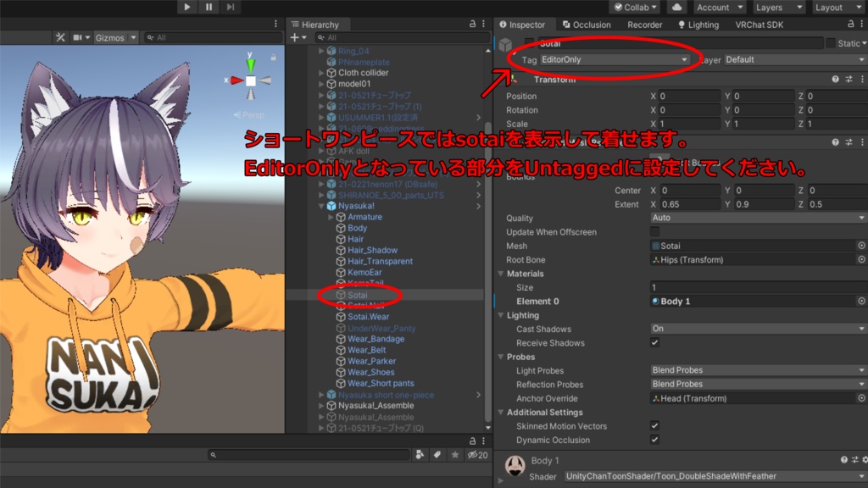Open Transform component help icon
The image size is (868, 488).
[x=835, y=79]
